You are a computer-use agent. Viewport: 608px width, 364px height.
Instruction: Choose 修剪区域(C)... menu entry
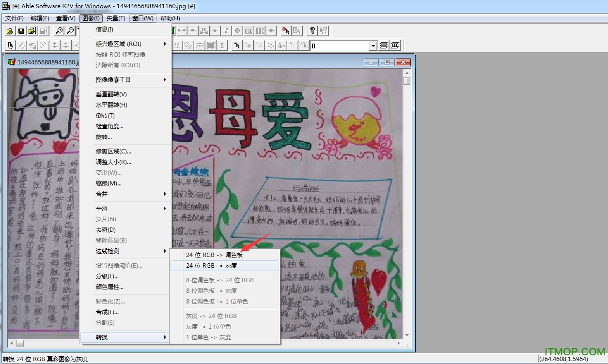click(125, 152)
